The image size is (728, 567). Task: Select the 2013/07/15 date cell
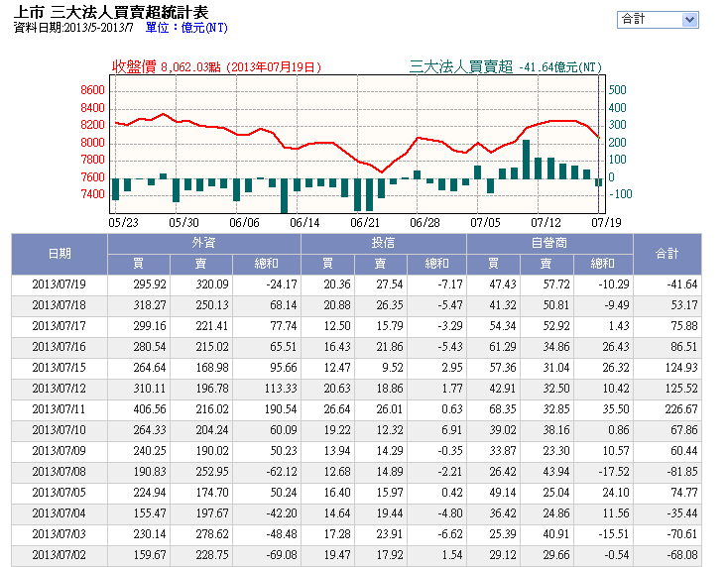click(59, 368)
